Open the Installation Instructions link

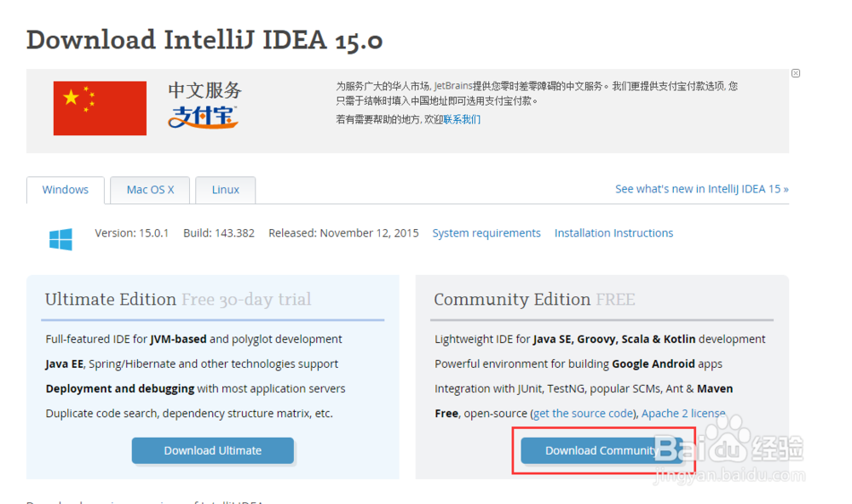tap(613, 232)
